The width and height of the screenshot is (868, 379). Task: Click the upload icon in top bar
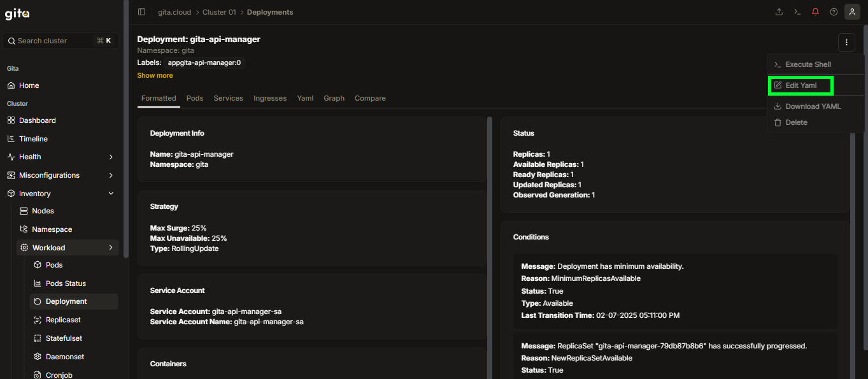point(779,12)
